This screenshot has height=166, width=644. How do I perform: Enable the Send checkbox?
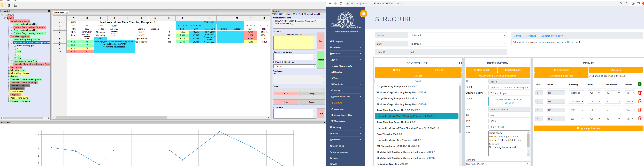tap(274, 63)
